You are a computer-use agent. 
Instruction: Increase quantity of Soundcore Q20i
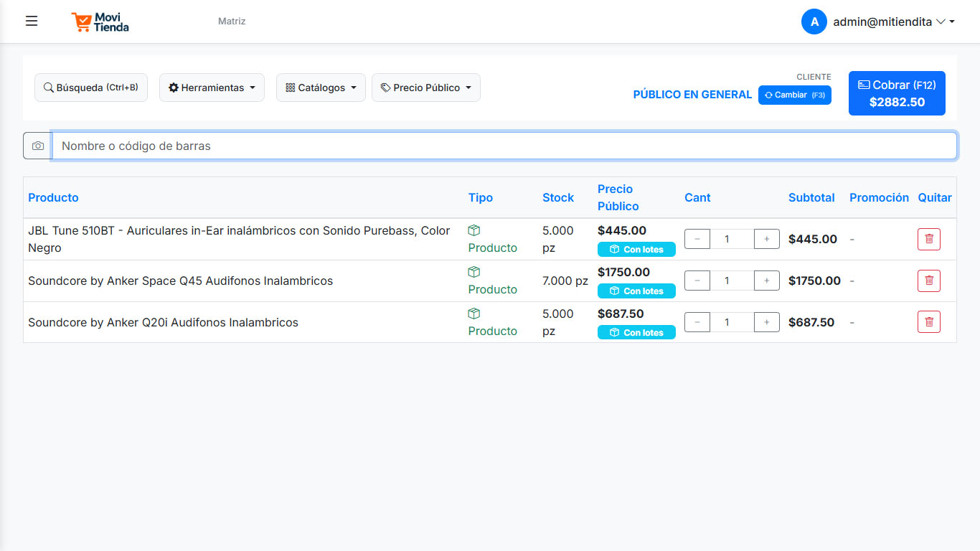766,322
